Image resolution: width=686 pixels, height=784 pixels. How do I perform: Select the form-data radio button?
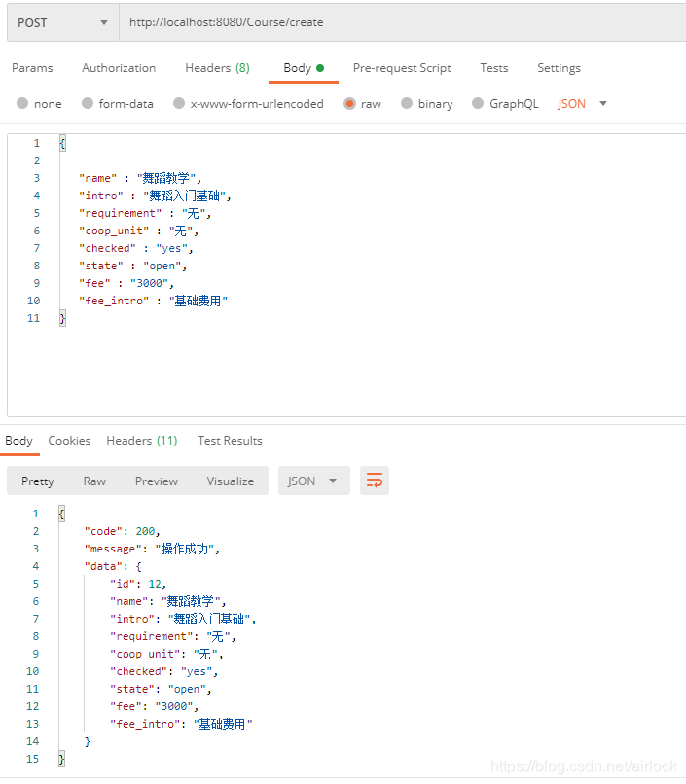pos(88,104)
